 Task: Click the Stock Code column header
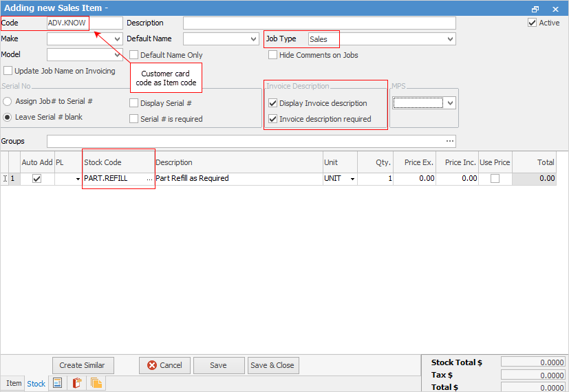coord(118,162)
